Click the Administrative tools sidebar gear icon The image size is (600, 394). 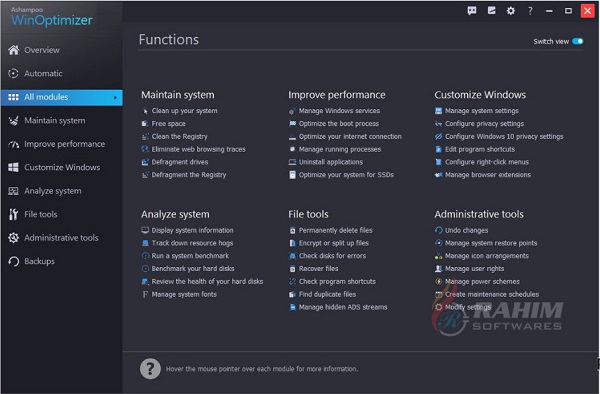coord(13,238)
